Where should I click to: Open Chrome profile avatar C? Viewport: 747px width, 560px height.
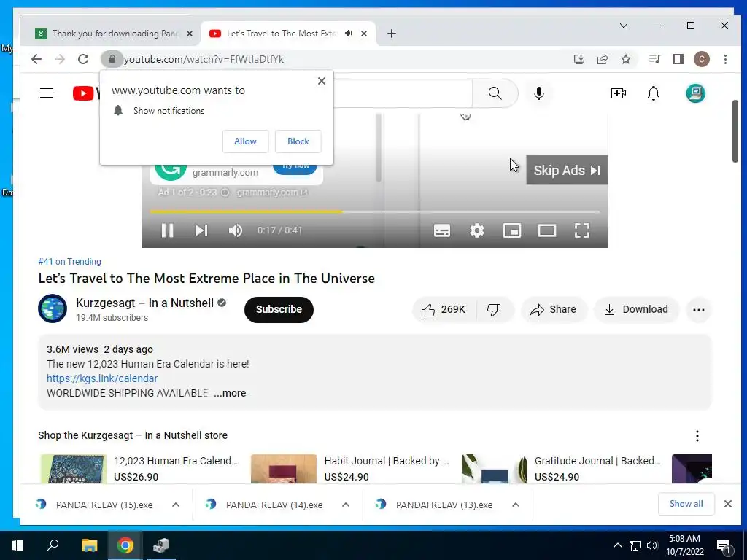point(701,59)
